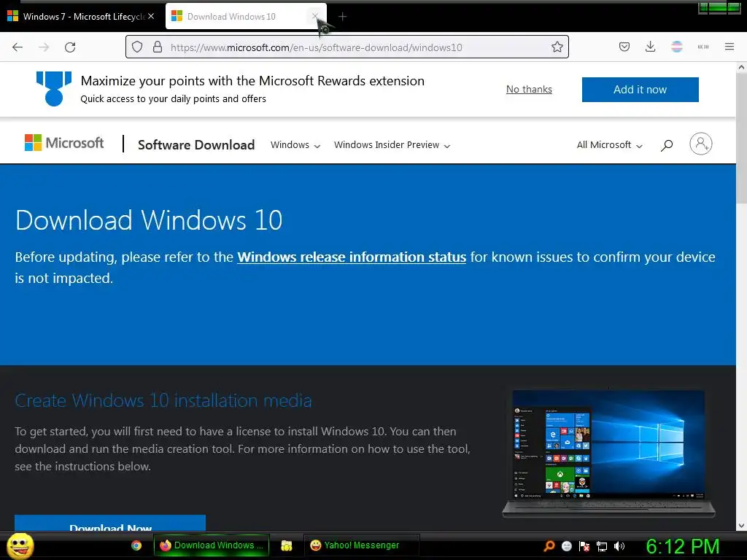Close the Download Windows 10 tab

(x=315, y=16)
